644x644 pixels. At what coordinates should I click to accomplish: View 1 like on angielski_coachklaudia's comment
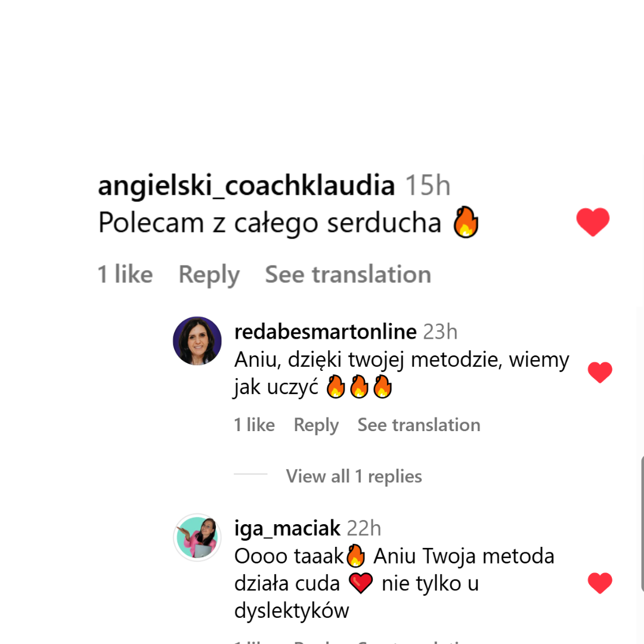125,274
